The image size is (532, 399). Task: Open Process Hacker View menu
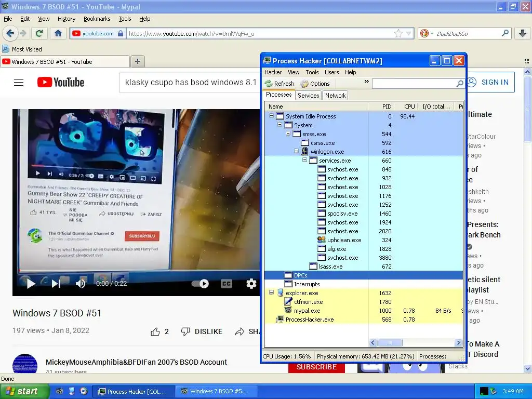click(x=294, y=72)
